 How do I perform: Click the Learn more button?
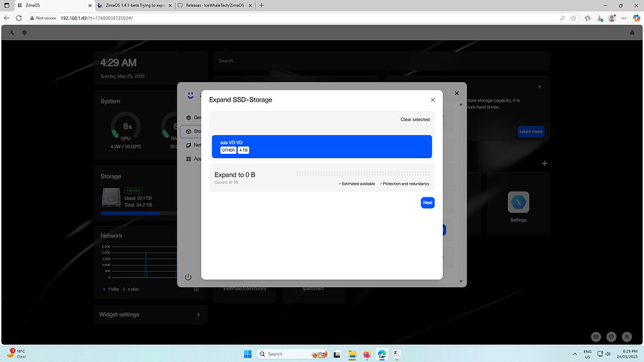[x=531, y=132]
